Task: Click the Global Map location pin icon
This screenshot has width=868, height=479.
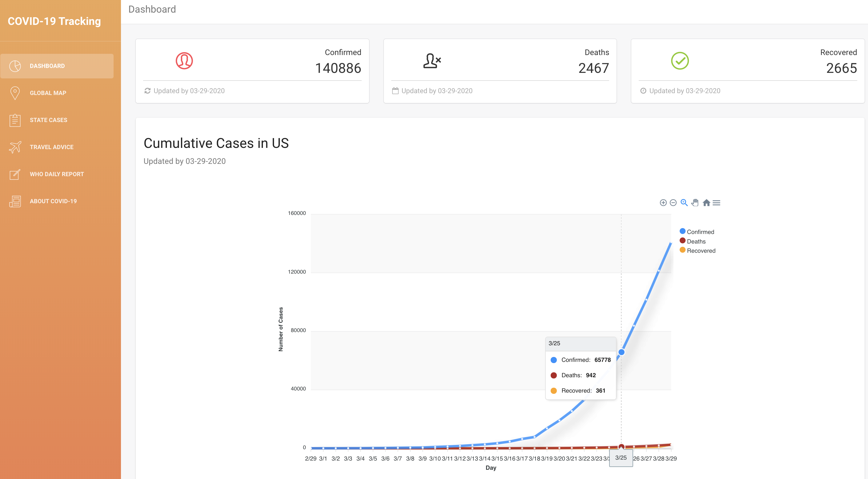Action: [15, 93]
